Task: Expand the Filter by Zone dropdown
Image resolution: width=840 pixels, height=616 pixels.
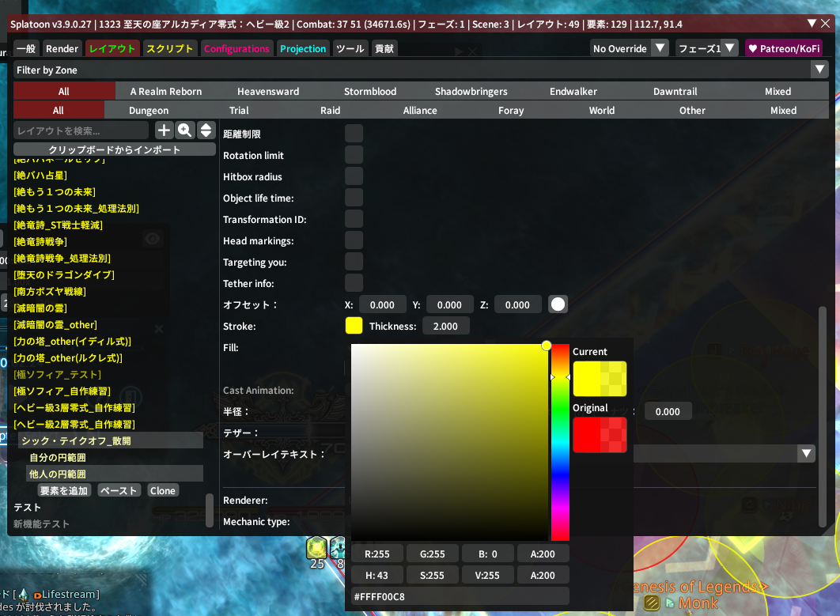Action: pos(819,70)
